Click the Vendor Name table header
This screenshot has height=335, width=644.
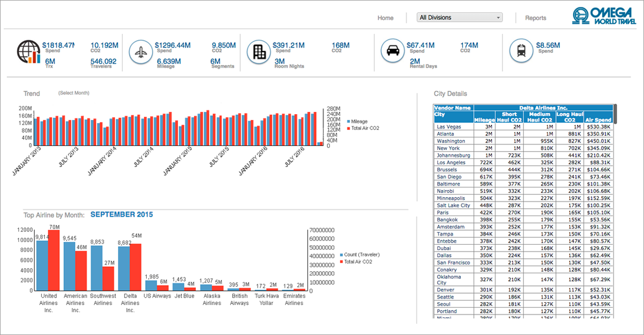pyautogui.click(x=453, y=108)
